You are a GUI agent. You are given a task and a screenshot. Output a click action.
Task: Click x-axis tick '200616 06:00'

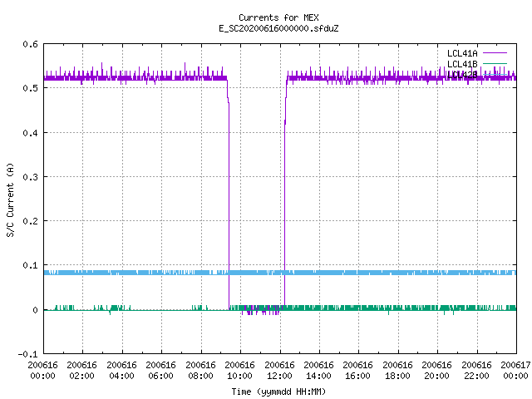[160, 371]
